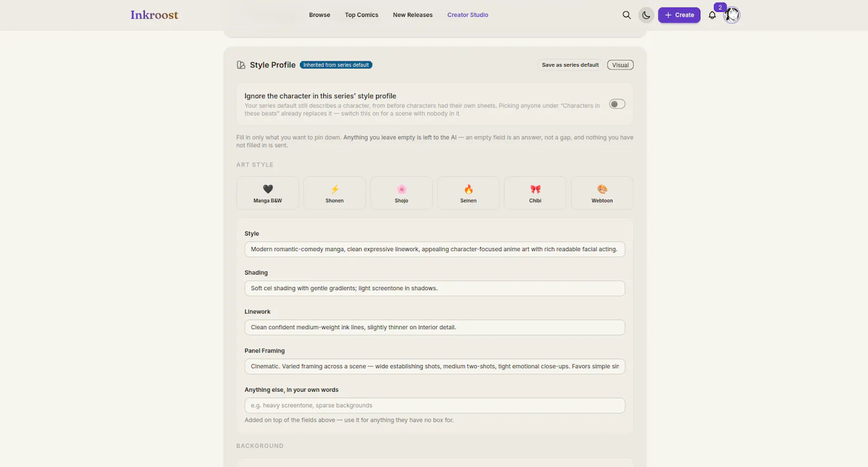Image resolution: width=868 pixels, height=467 pixels.
Task: Click Save as series default
Action: pos(570,65)
